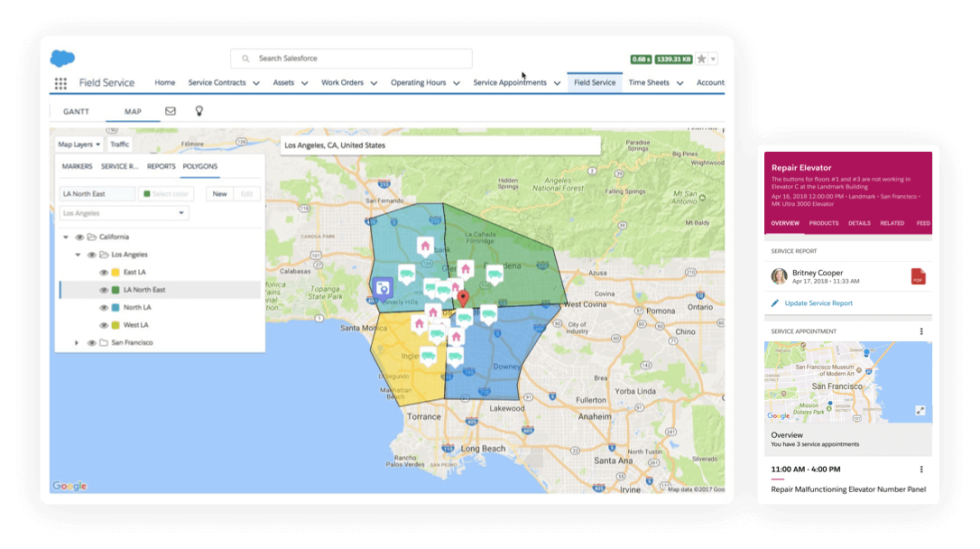Click the San Francisco folder icon
Viewport: 980px width, 549px height.
point(104,343)
